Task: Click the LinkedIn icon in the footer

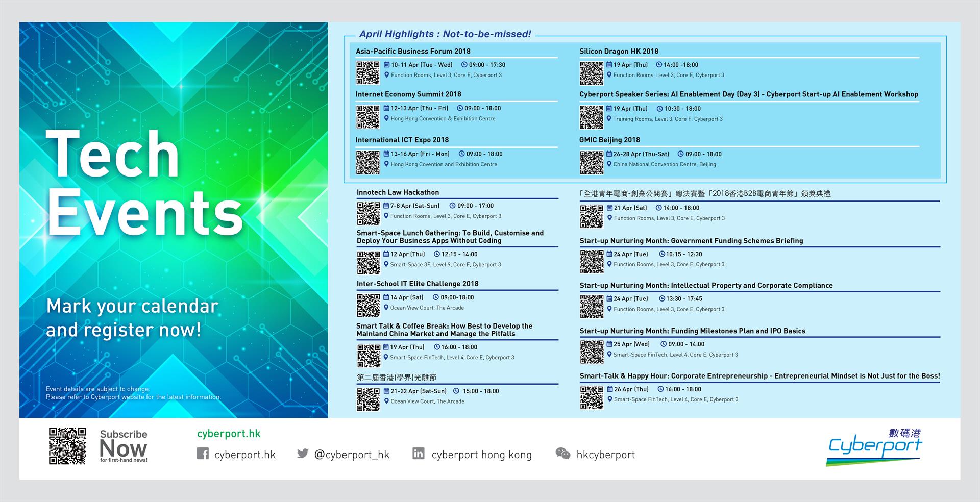Action: pos(418,453)
